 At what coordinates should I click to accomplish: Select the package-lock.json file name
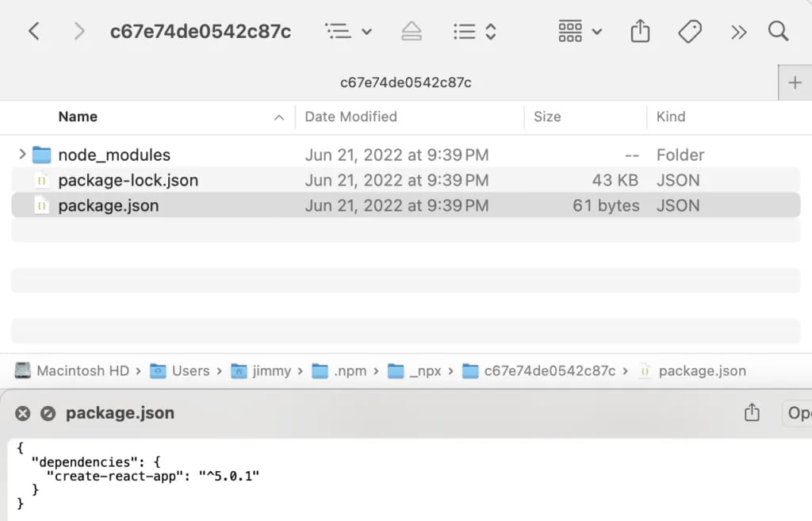click(x=128, y=180)
